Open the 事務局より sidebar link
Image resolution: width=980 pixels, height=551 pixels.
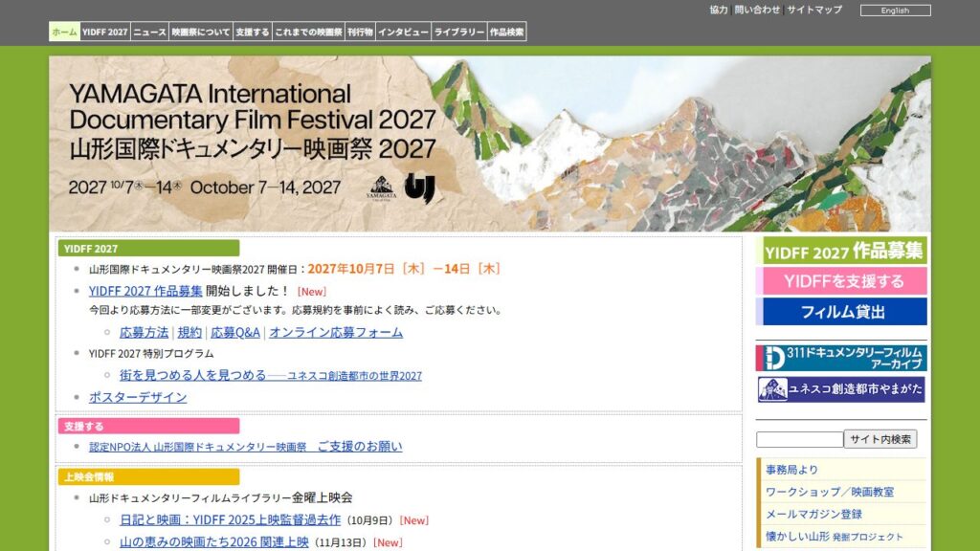pos(791,470)
